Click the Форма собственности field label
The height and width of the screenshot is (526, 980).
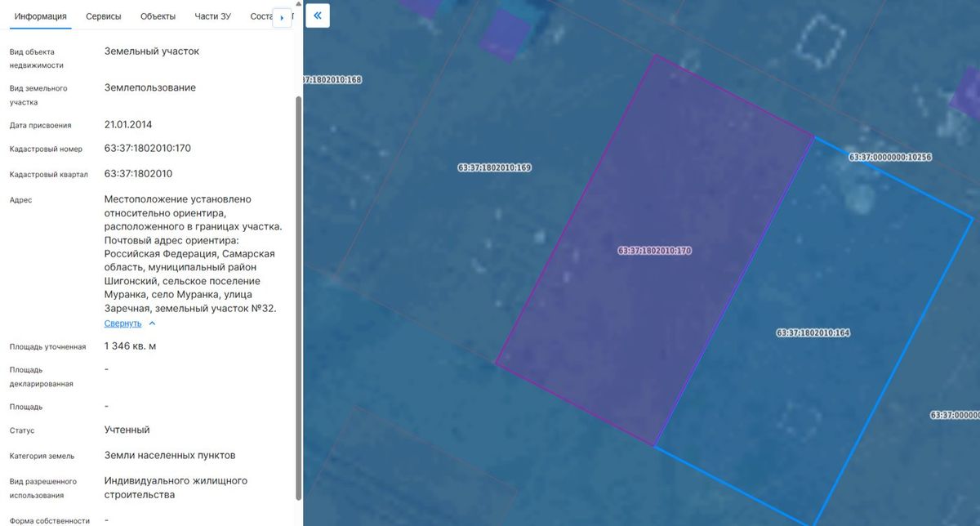[50, 520]
